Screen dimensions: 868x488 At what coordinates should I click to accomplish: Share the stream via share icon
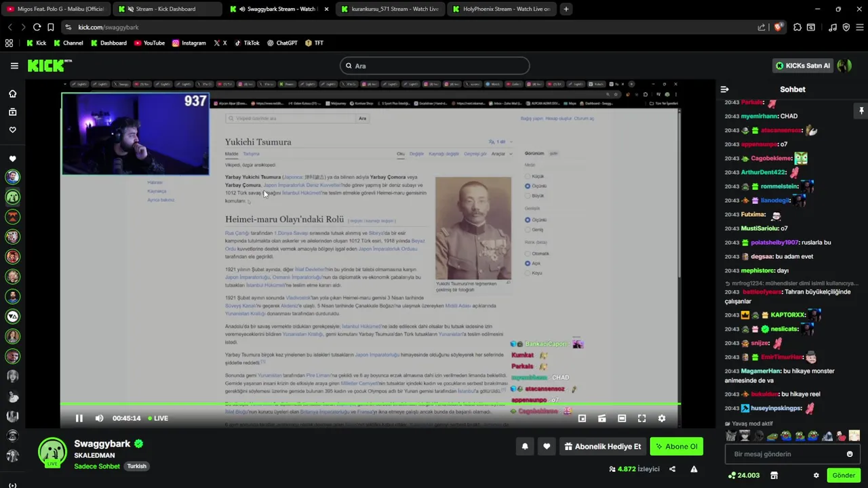672,469
